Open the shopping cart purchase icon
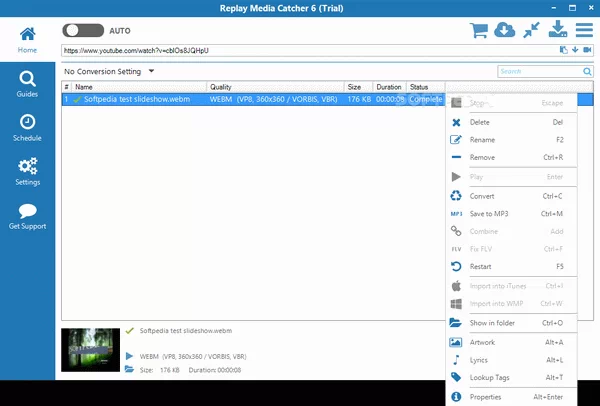 [x=480, y=30]
